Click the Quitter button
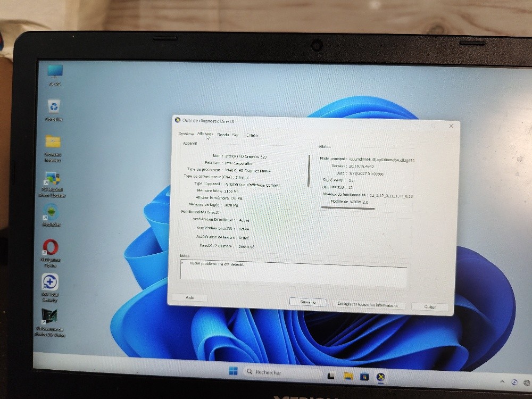The width and height of the screenshot is (532, 399). coord(429,307)
